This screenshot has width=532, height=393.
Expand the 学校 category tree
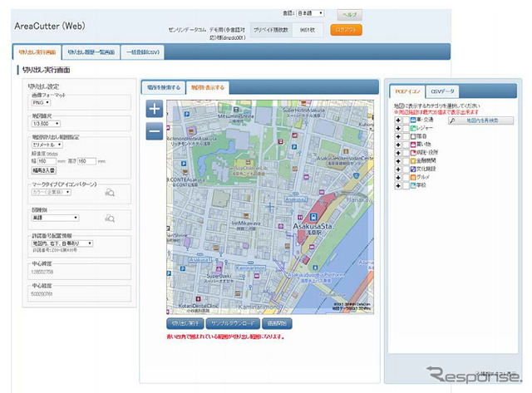pos(398,185)
